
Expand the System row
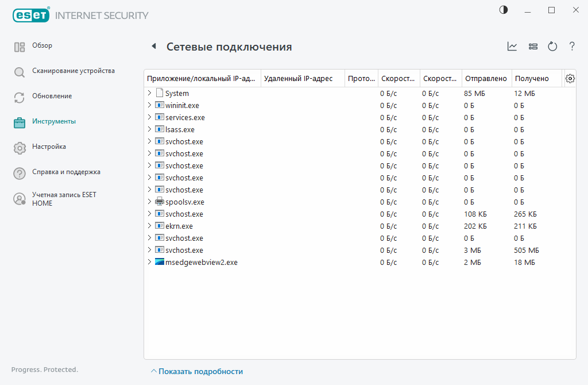tap(149, 93)
